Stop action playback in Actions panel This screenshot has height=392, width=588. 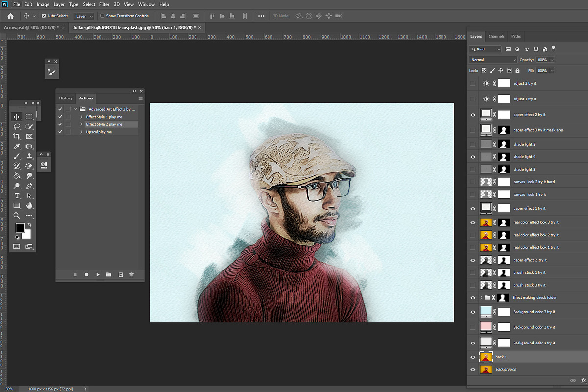pos(75,275)
